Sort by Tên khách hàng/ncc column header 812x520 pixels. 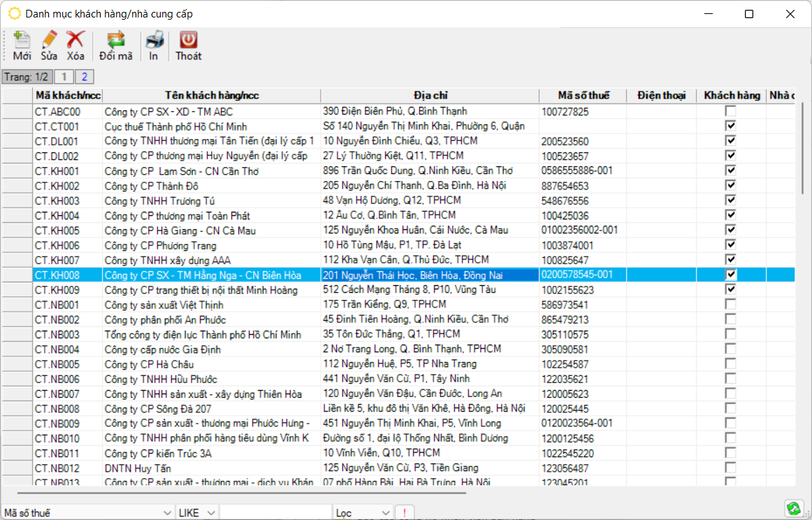click(x=211, y=96)
